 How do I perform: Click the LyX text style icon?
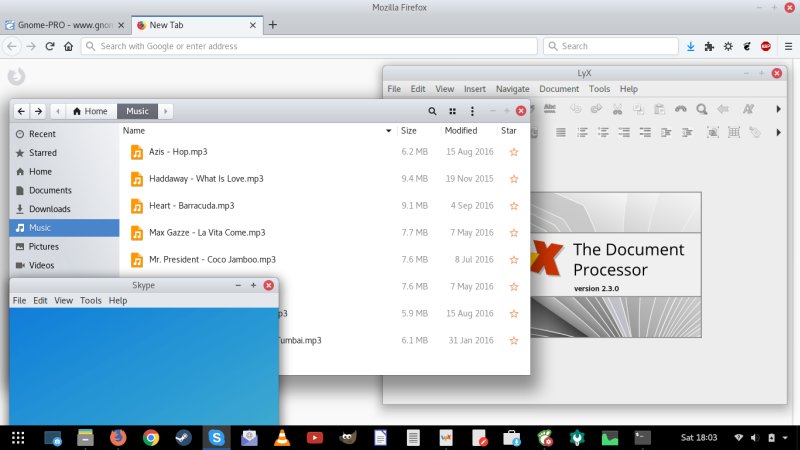pyautogui.click(x=748, y=109)
